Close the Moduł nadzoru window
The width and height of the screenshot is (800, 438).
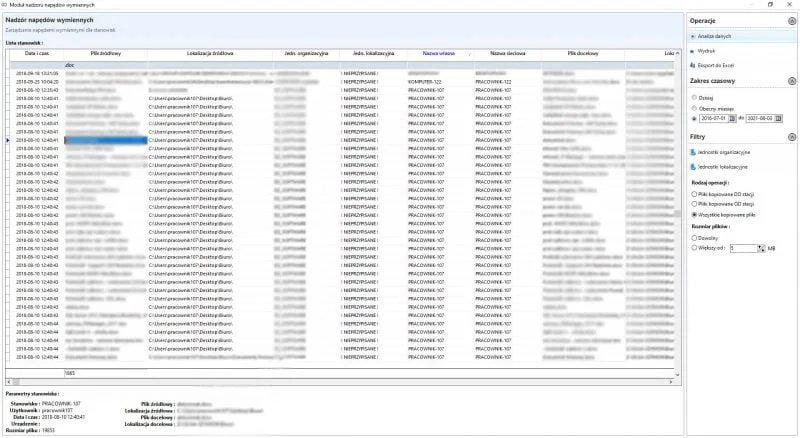point(789,5)
